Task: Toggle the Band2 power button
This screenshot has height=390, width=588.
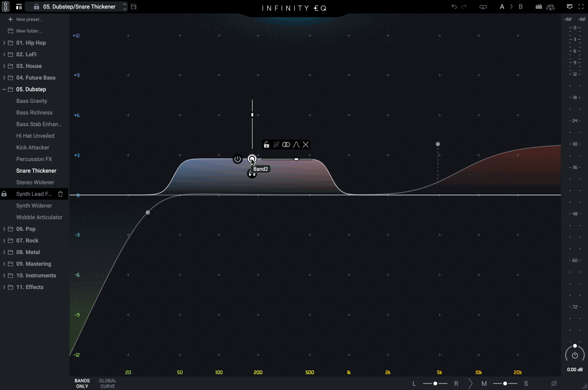Action: click(x=238, y=159)
